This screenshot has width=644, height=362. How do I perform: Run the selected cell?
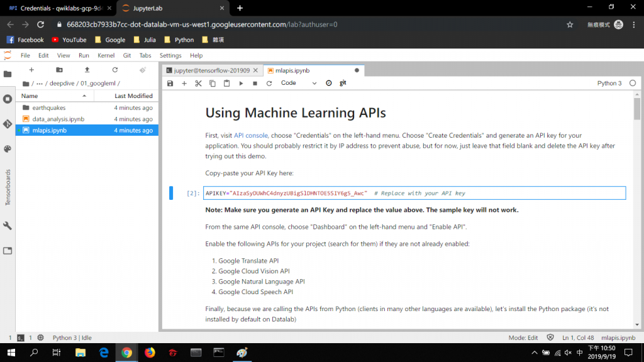(241, 84)
